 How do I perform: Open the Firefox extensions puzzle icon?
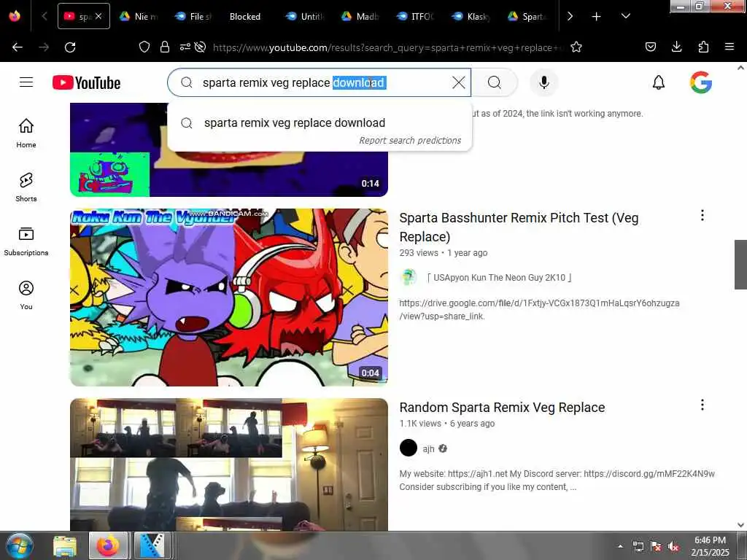pos(703,47)
